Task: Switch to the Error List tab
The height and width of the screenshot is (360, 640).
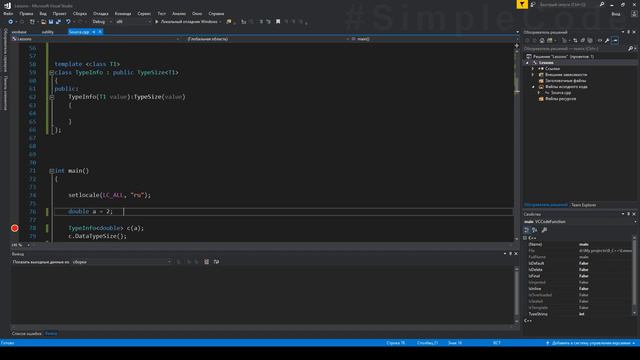Action: point(27,334)
